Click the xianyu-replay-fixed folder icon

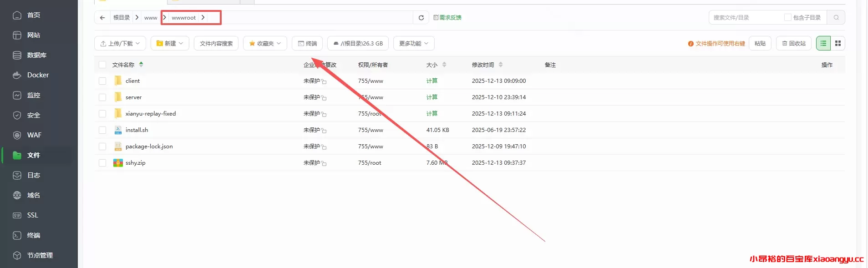tap(118, 113)
